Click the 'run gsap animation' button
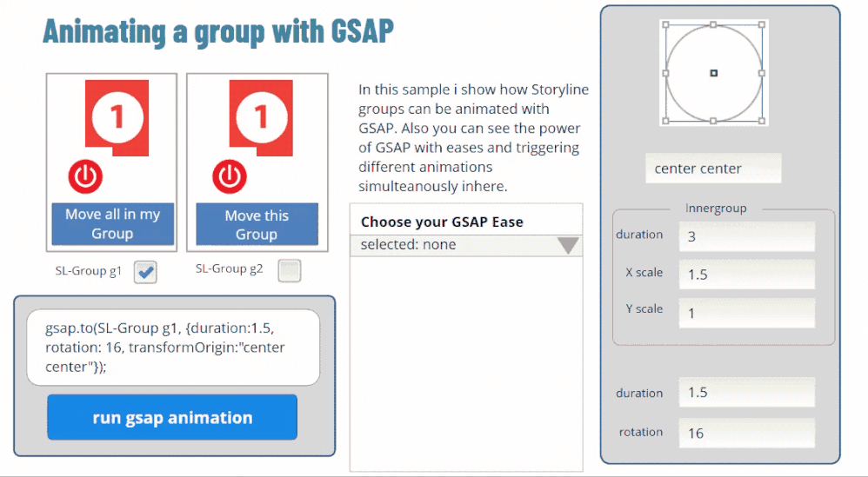 172,418
